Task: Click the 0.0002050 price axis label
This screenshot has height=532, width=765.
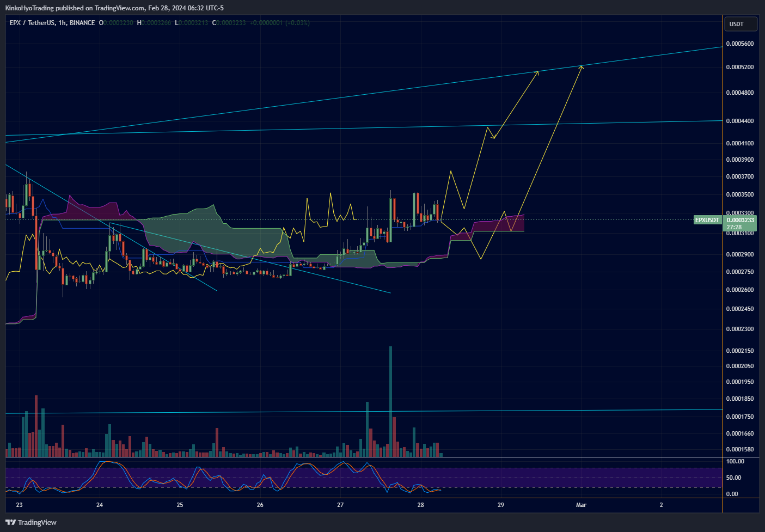Action: point(740,366)
